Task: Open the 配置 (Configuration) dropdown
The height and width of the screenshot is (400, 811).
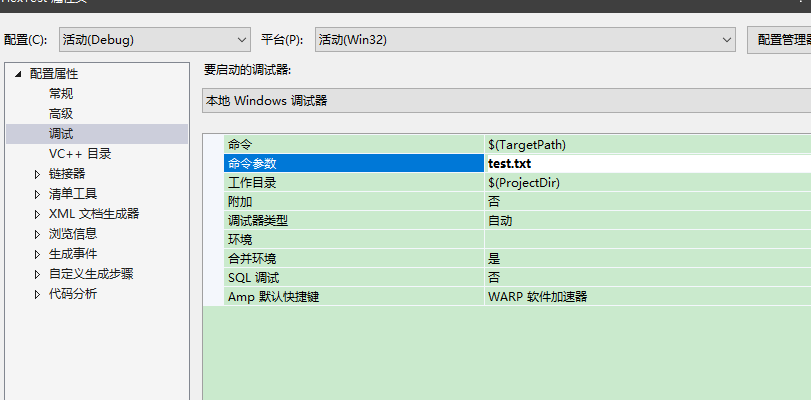Action: [x=154, y=40]
